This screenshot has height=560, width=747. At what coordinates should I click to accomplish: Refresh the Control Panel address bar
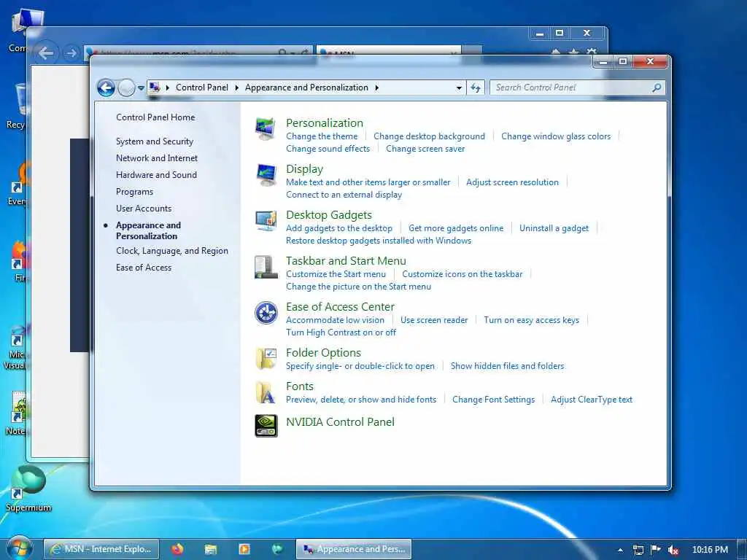475,87
